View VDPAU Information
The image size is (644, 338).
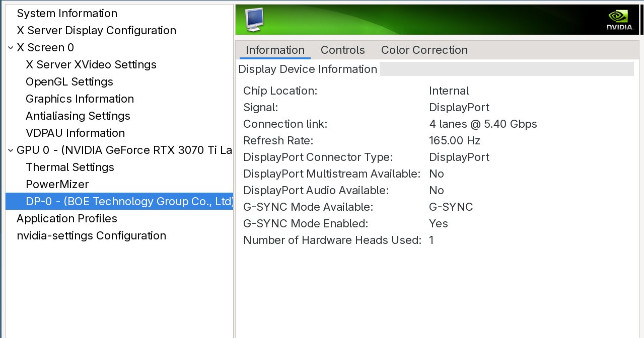pyautogui.click(x=76, y=133)
